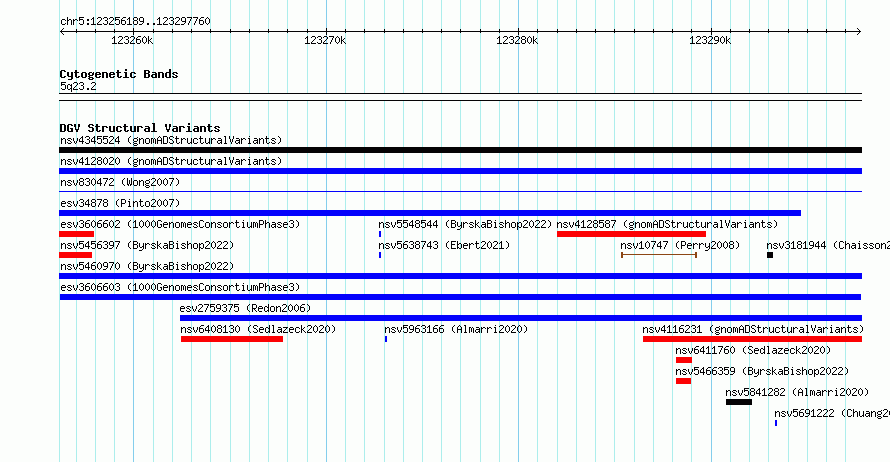This screenshot has width=890, height=462.
Task: Select the brown nsv10747 interval glyph
Action: (x=659, y=255)
